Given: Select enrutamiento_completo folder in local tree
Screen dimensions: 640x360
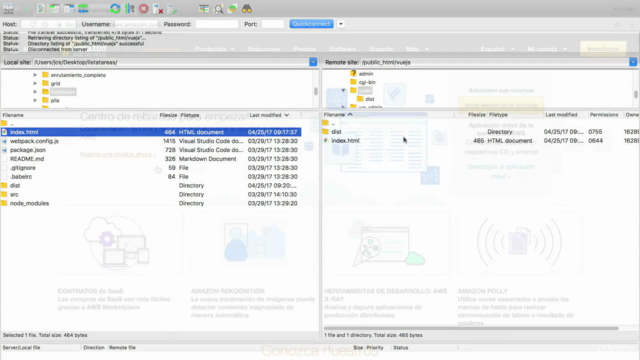Looking at the screenshot, I should pyautogui.click(x=78, y=75).
